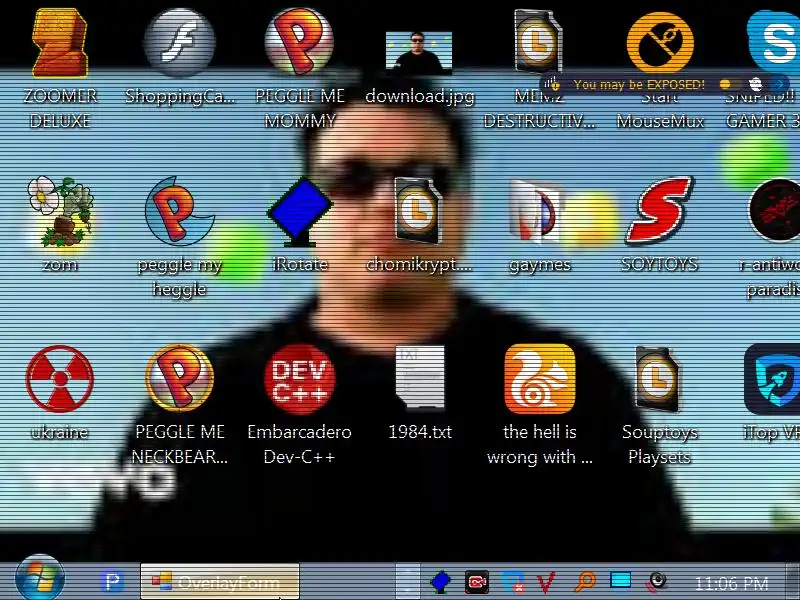This screenshot has width=800, height=600.
Task: Open the webcam tray icon
Action: 656,582
